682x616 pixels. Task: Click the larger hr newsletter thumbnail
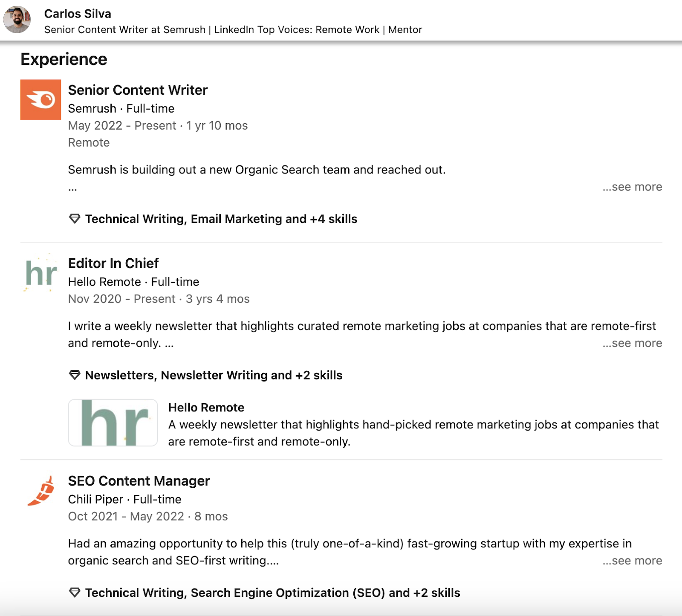click(112, 422)
